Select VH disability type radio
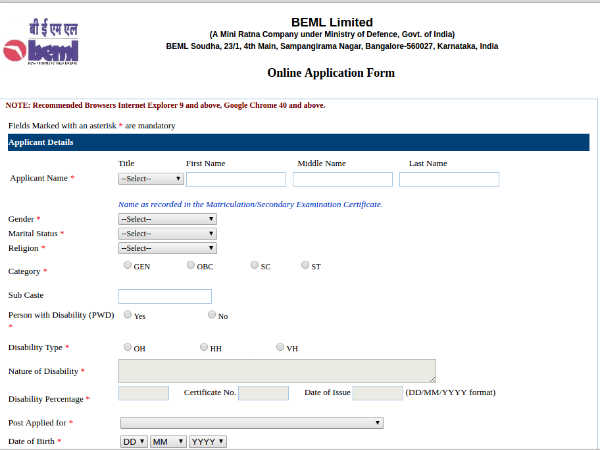Viewport: 600px width, 450px height. [280, 347]
